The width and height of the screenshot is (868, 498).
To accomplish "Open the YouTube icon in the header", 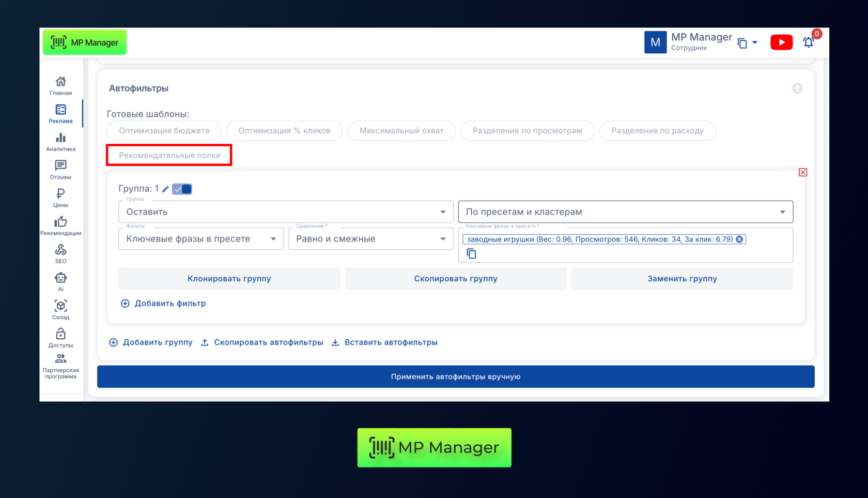I will coord(781,42).
